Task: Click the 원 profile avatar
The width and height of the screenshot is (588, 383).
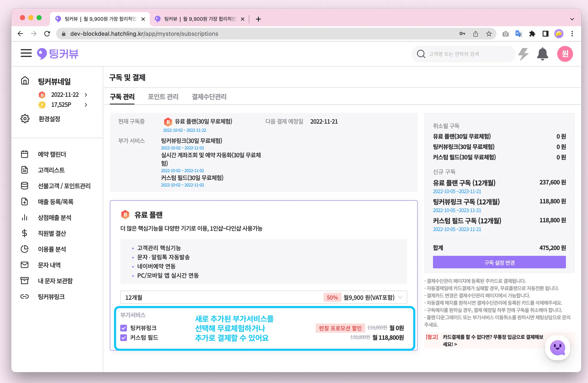Action: click(x=565, y=54)
